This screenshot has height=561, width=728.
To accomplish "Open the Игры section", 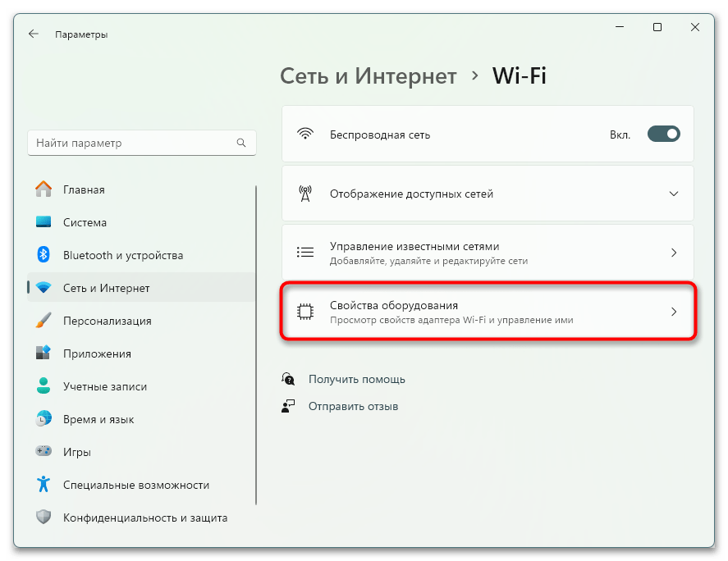I will (141, 452).
